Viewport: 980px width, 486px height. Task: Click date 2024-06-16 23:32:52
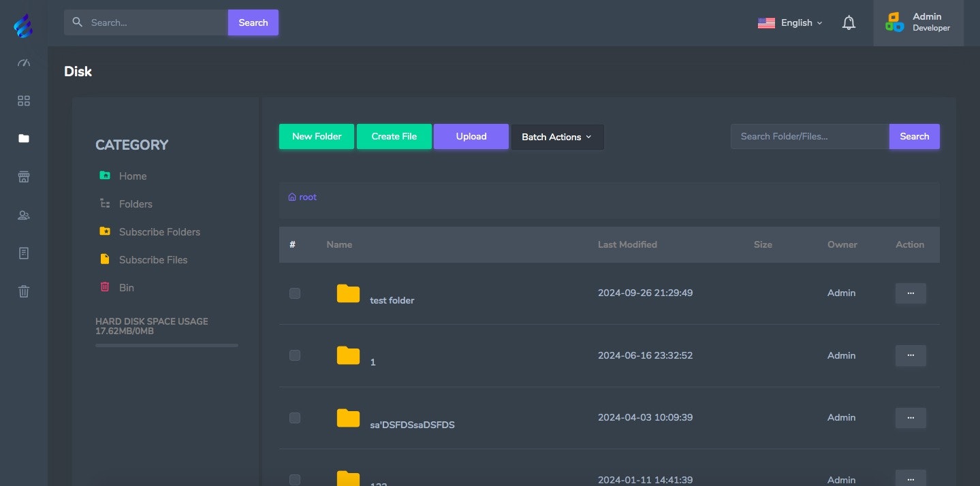click(645, 355)
